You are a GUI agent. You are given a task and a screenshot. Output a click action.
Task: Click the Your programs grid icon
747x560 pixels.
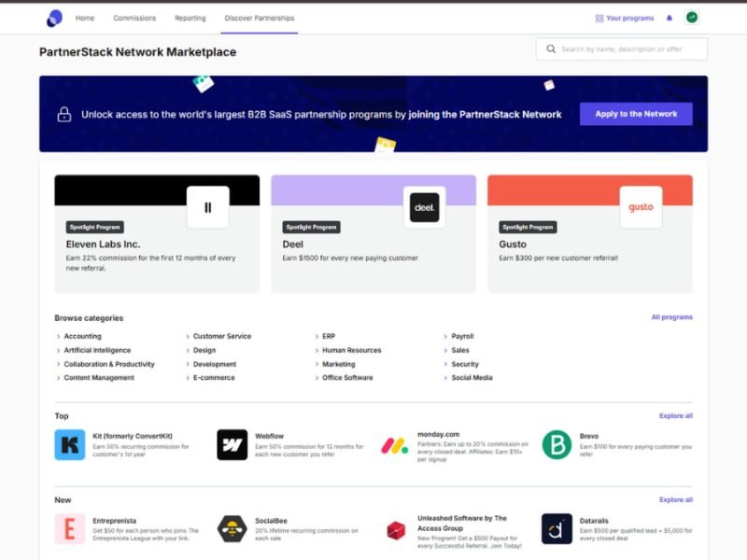pyautogui.click(x=599, y=19)
